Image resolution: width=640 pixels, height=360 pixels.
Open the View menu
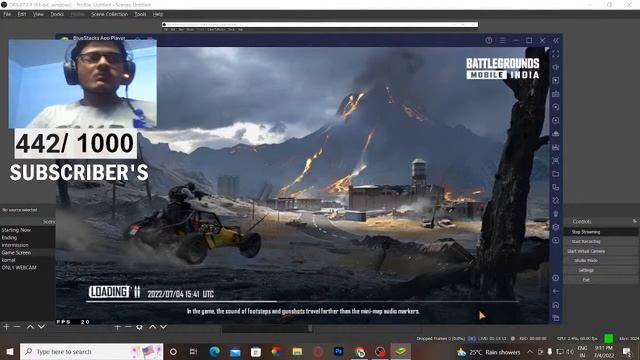(38, 14)
